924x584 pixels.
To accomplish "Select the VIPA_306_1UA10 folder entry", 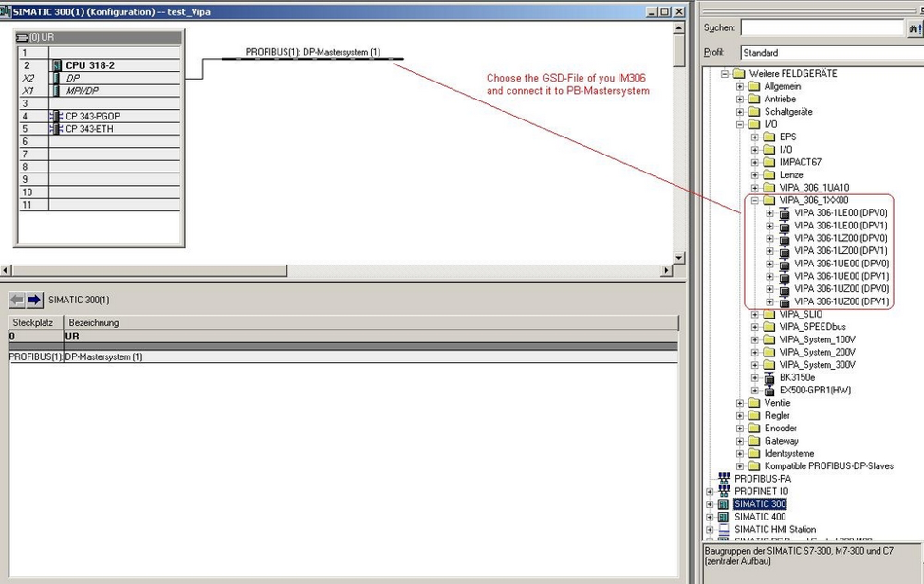I will [x=814, y=188].
